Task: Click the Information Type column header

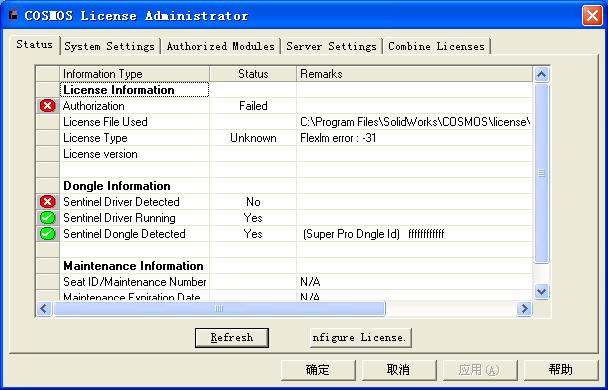Action: [x=135, y=74]
